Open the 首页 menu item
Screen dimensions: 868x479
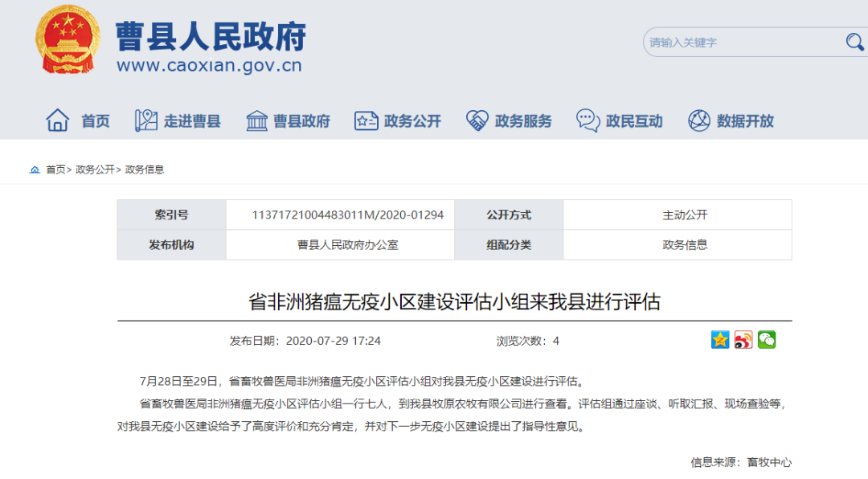(x=96, y=121)
